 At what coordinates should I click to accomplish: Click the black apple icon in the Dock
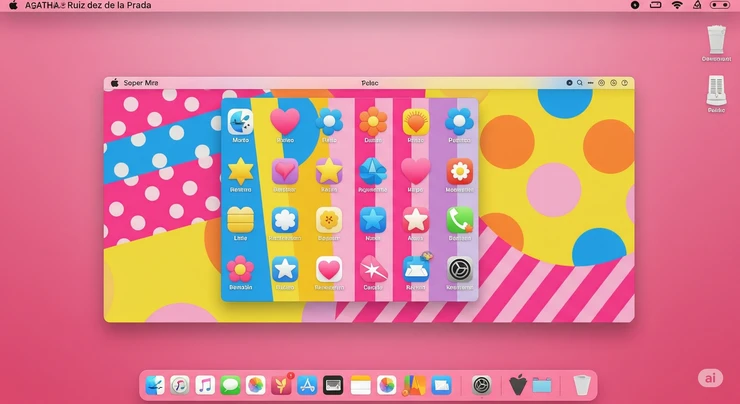(x=518, y=385)
